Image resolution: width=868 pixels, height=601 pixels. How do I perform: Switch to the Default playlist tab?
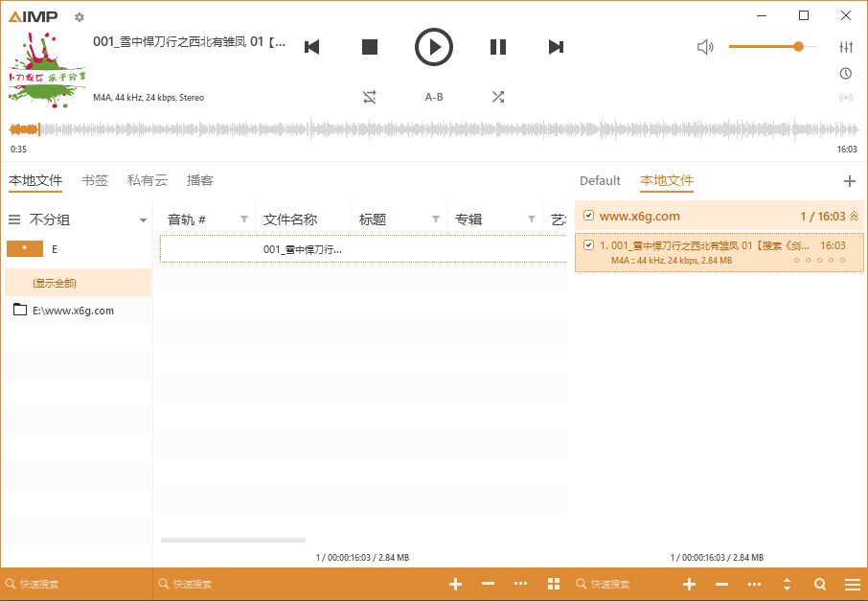[x=600, y=180]
